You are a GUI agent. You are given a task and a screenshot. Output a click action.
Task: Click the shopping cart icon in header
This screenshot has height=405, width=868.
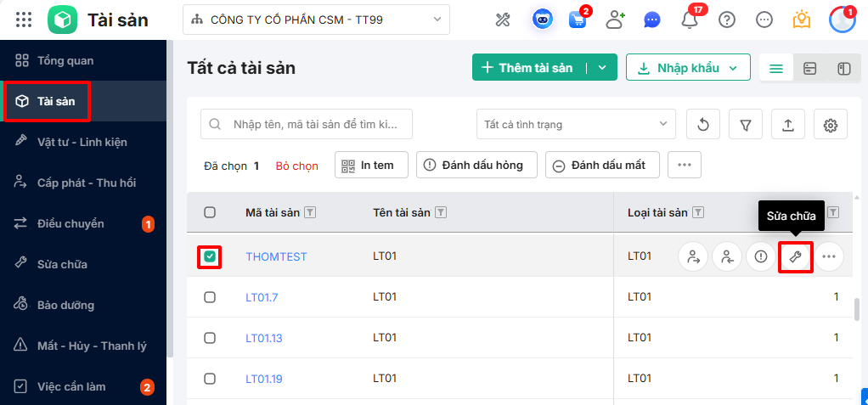click(x=578, y=20)
